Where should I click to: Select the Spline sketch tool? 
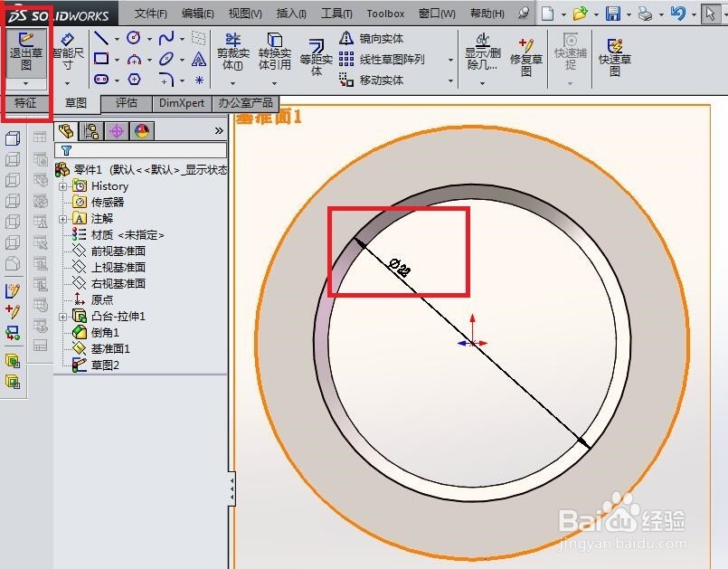[x=166, y=38]
